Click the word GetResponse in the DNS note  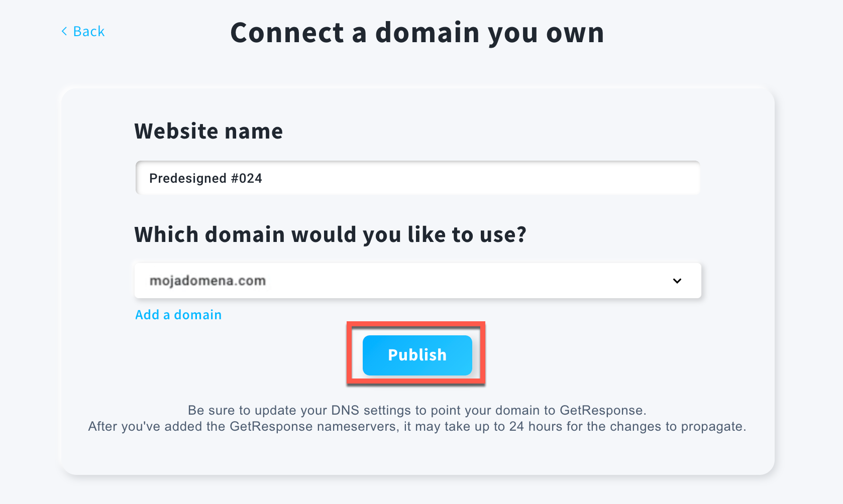602,410
